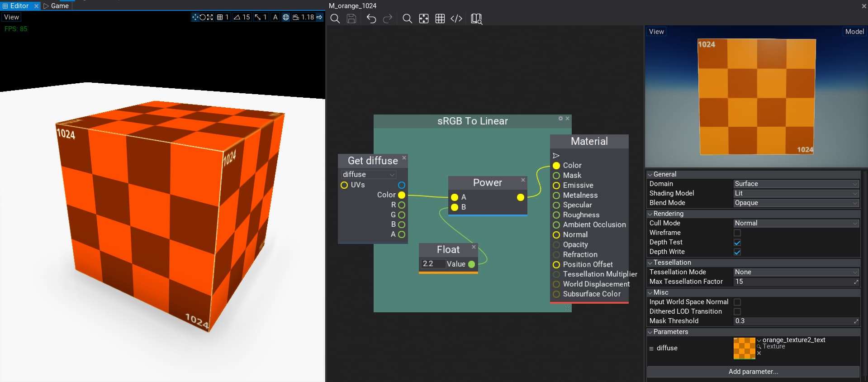The height and width of the screenshot is (382, 868).
Task: Close the Power node
Action: point(523,180)
